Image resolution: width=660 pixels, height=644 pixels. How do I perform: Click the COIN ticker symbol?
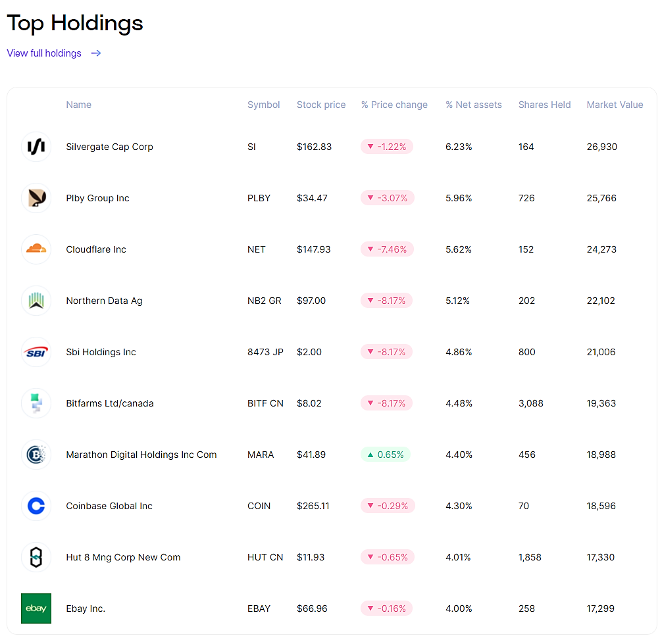(259, 507)
